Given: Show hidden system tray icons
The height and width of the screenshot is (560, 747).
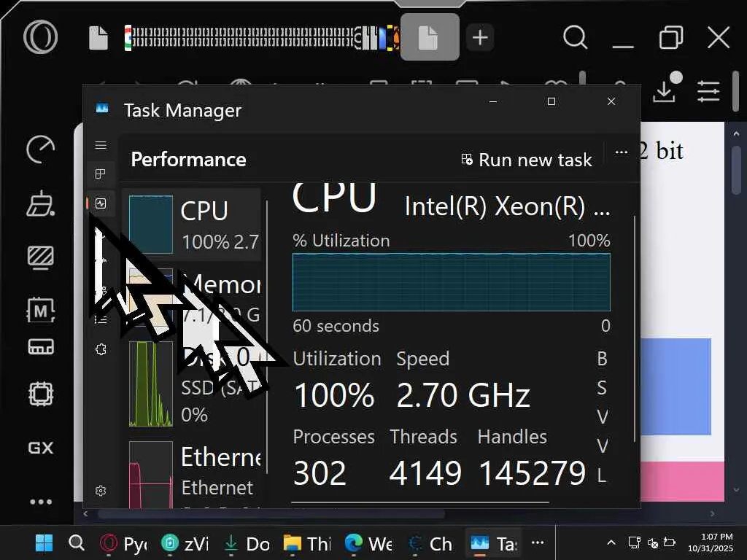Looking at the screenshot, I should pos(611,542).
